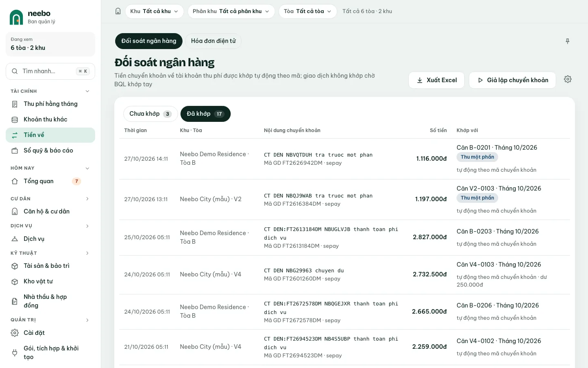Click Thu phí hằng tháng receipt icon
Viewport: 588px width, 368px height.
point(15,104)
